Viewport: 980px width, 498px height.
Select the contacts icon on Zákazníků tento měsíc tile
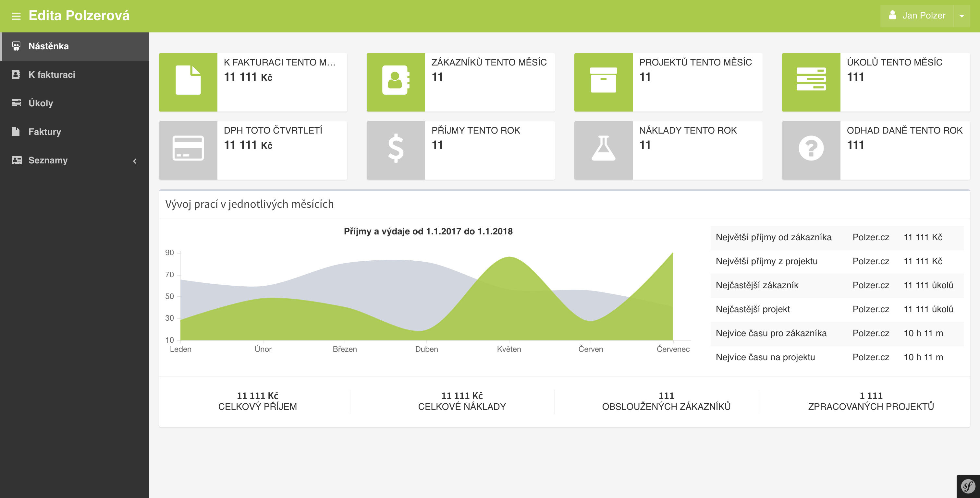pos(396,81)
